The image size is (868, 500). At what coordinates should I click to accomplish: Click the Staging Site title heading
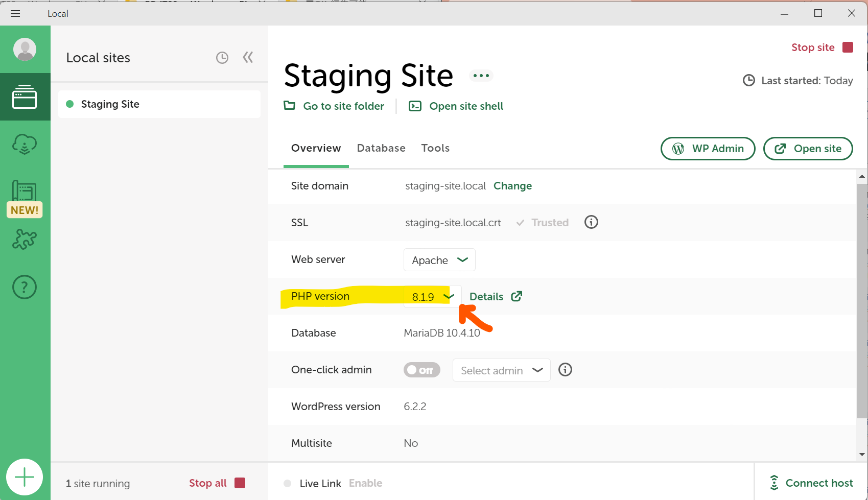(368, 76)
